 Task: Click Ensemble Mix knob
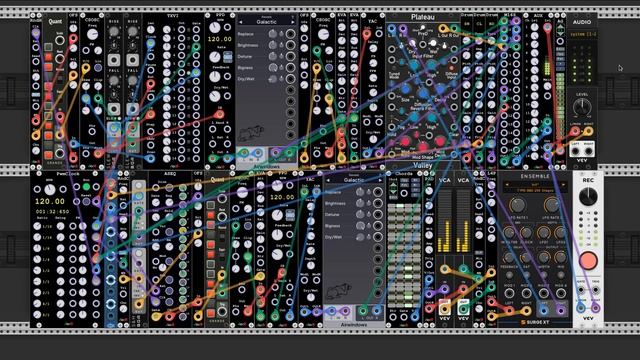point(561,258)
